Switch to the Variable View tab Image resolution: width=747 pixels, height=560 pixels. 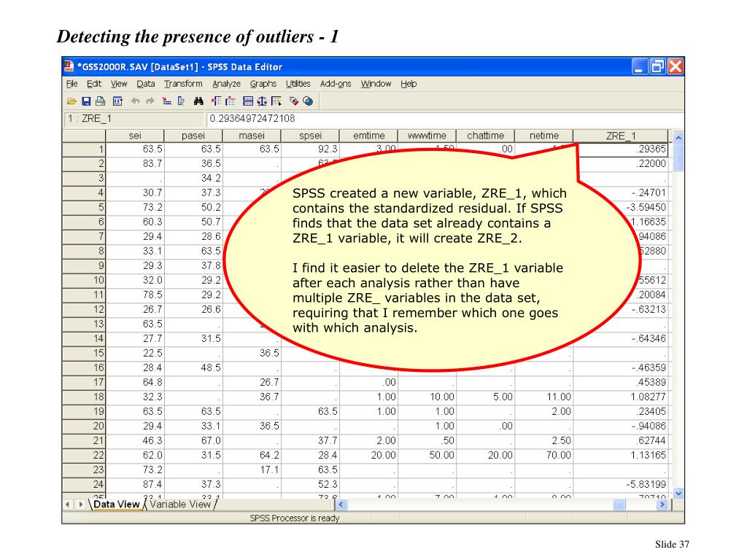(x=180, y=505)
